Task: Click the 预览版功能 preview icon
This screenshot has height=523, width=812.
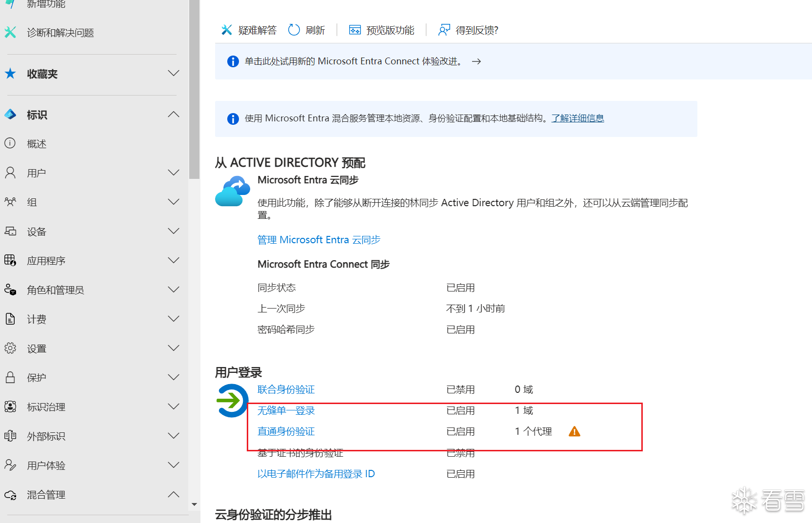Action: point(355,30)
